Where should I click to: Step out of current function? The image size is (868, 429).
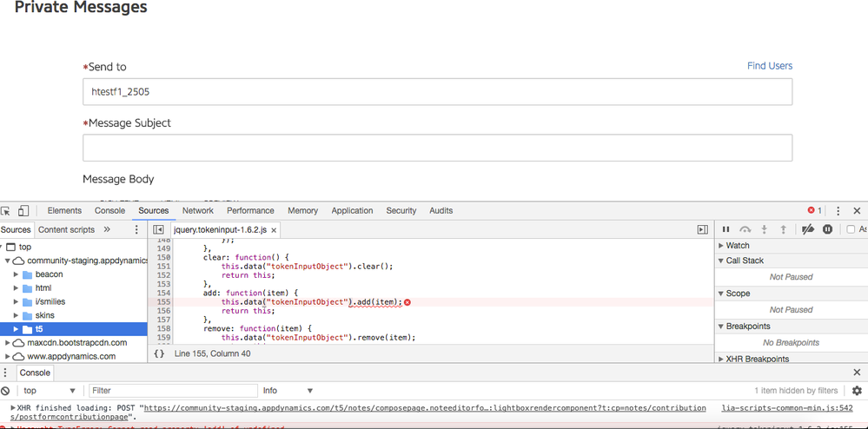tap(784, 229)
